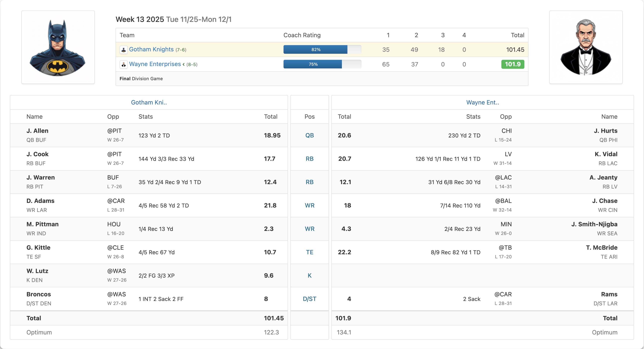Select the QB position link
The height and width of the screenshot is (349, 644).
[x=309, y=135]
